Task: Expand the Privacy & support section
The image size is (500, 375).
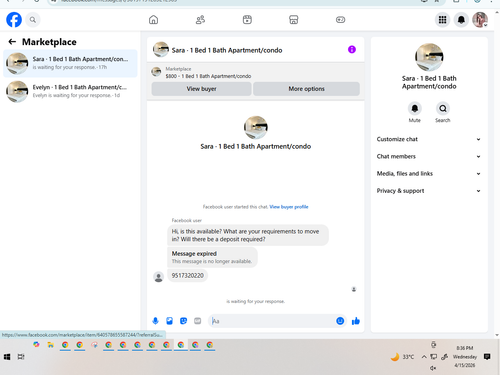Action: click(x=429, y=191)
